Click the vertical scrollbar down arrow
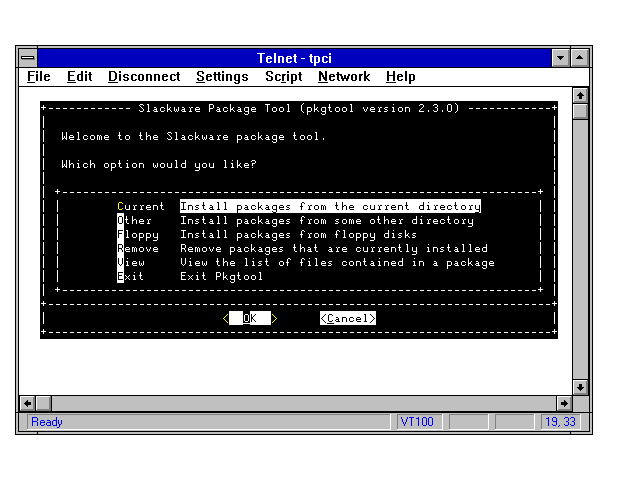The width and height of the screenshot is (640, 480). [580, 387]
